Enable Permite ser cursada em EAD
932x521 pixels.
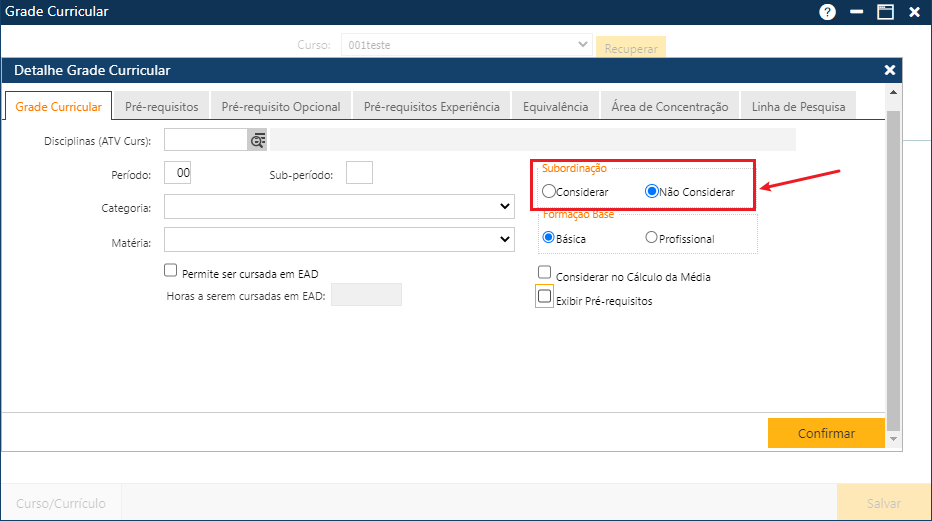[x=170, y=270]
